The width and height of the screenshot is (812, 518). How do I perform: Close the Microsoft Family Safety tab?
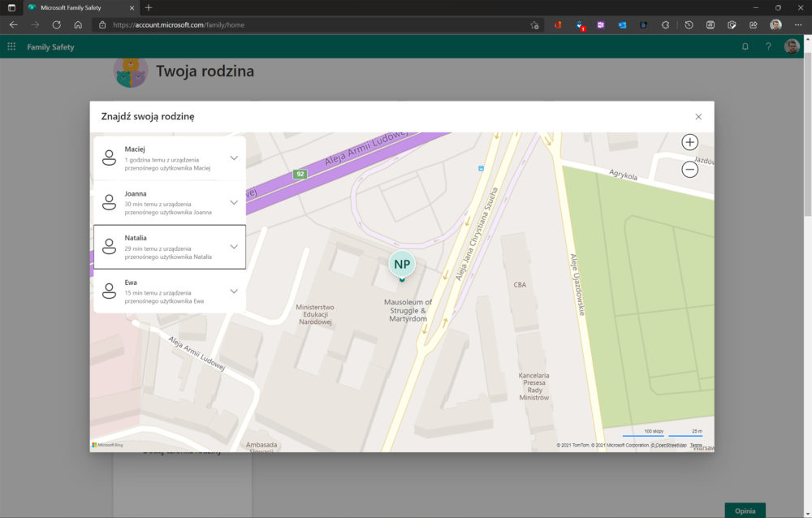pyautogui.click(x=132, y=8)
